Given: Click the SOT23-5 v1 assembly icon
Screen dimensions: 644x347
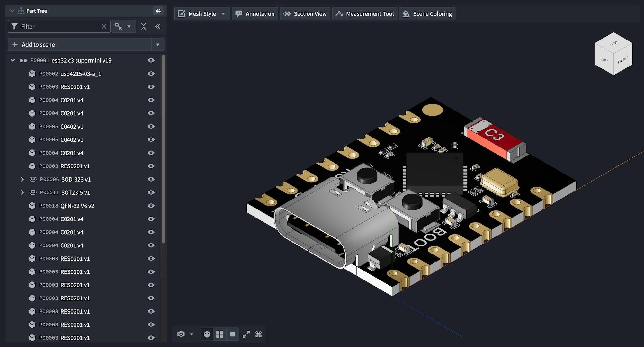Looking at the screenshot, I should (x=33, y=192).
